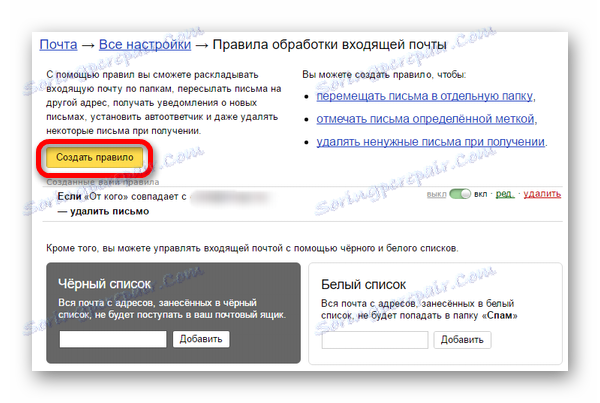
Task: Select the rule text «— удалить письмо»
Action: point(103,211)
